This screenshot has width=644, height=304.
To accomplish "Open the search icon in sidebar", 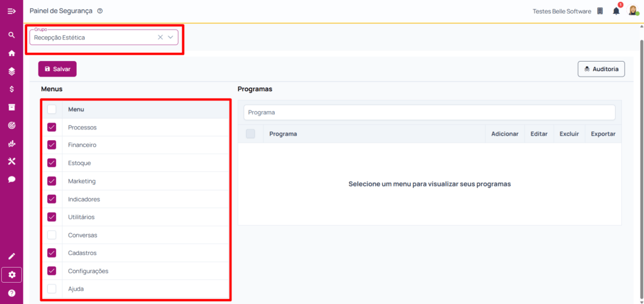I will 11,35.
